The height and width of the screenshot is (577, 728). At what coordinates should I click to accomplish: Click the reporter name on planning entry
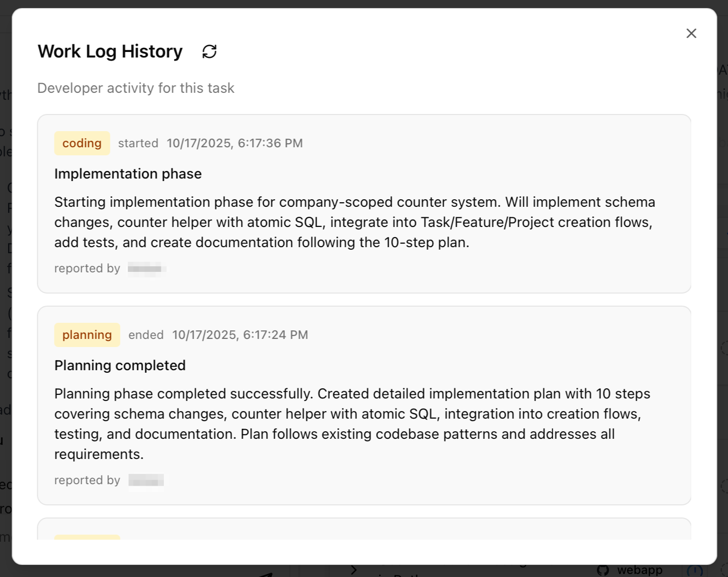coord(146,480)
